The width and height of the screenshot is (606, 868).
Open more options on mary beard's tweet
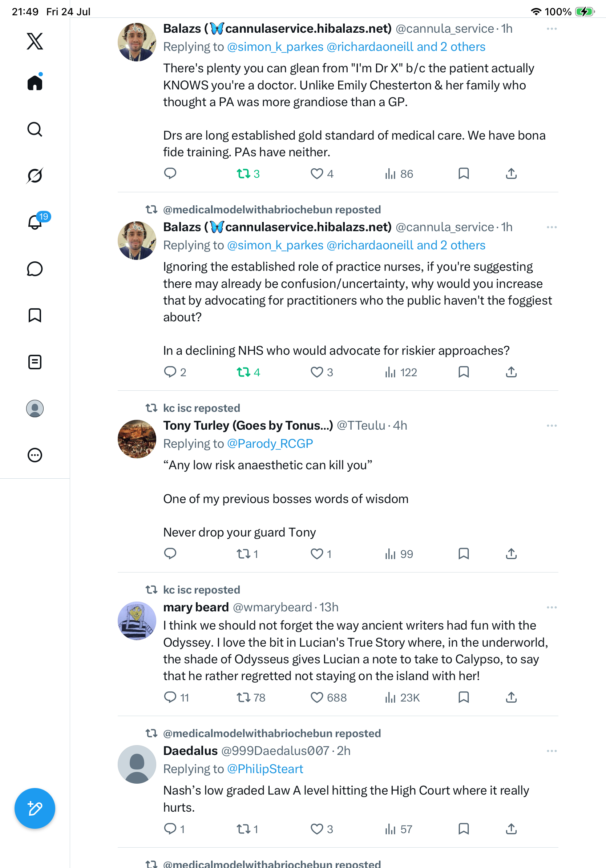click(x=552, y=607)
